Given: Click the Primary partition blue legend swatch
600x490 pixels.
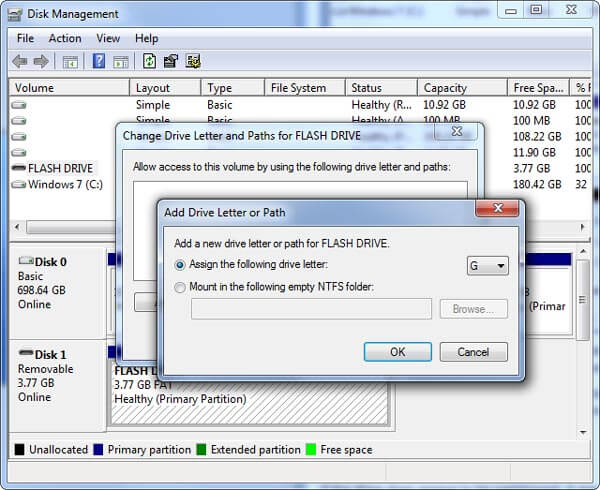Looking at the screenshot, I should coord(99,450).
